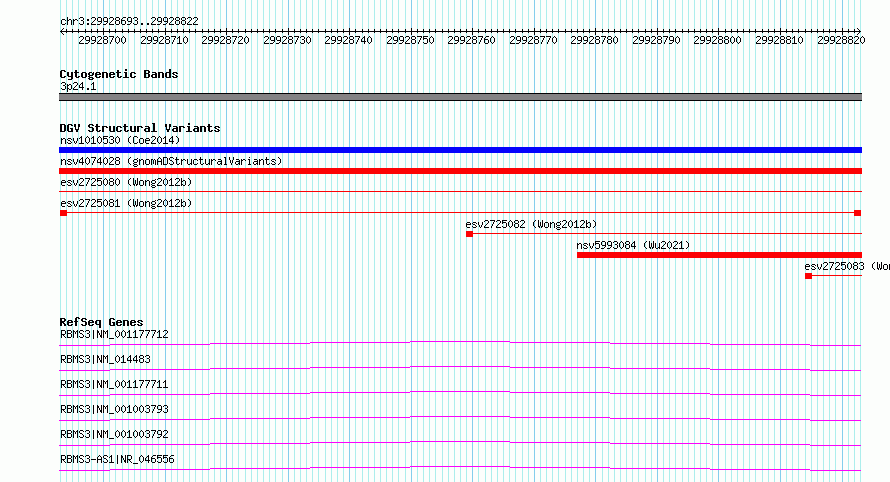Click the 3p24.1 band label

[x=78, y=86]
